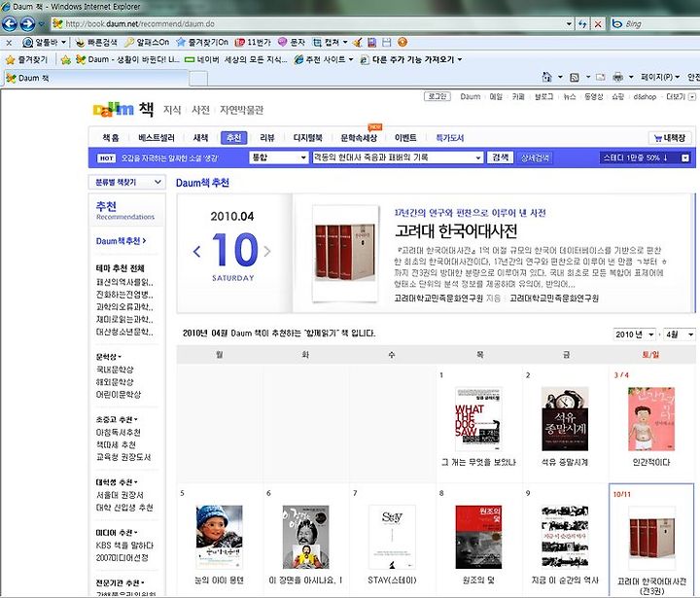Open the Home button dropdown arrow
Image resolution: width=700 pixels, height=598 pixels.
[560, 77]
